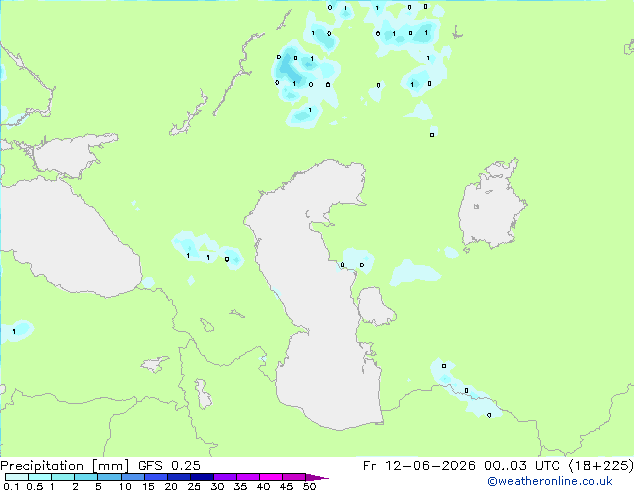
Task: Select the 2–5 mm legend color swatch
Action: tap(86, 477)
